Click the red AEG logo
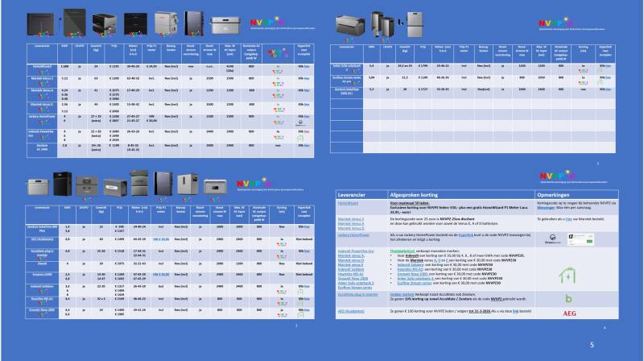The height and width of the screenshot is (361, 644). click(x=569, y=313)
